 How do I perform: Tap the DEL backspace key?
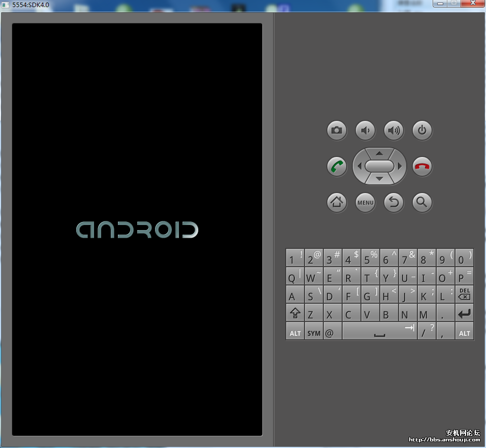pyautogui.click(x=464, y=294)
